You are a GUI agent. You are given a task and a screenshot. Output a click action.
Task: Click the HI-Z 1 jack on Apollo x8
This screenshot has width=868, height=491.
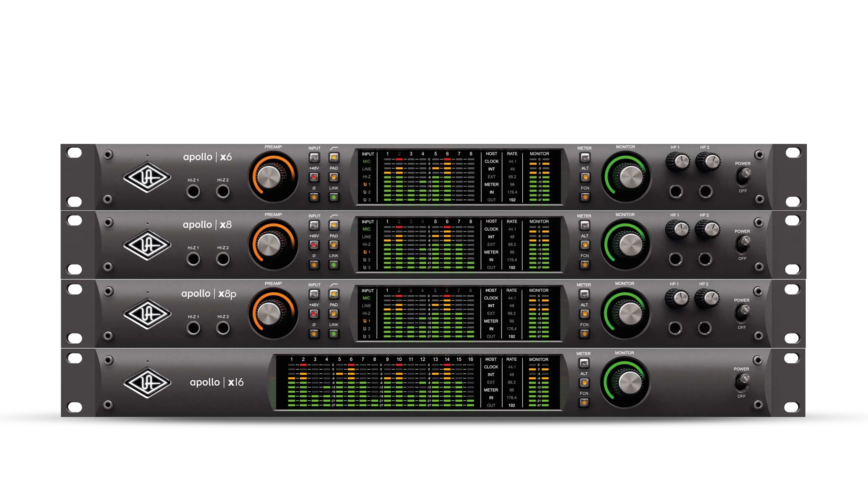pyautogui.click(x=193, y=259)
